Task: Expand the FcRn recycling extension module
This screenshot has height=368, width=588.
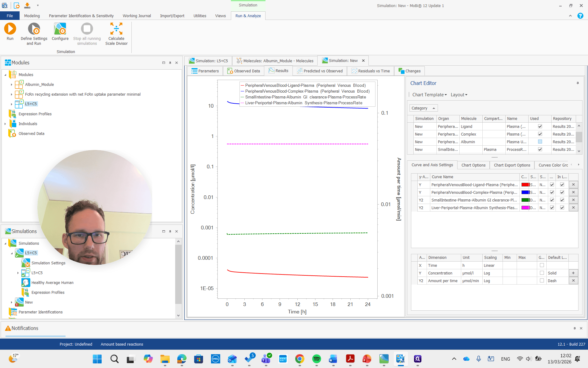Action: coord(12,94)
